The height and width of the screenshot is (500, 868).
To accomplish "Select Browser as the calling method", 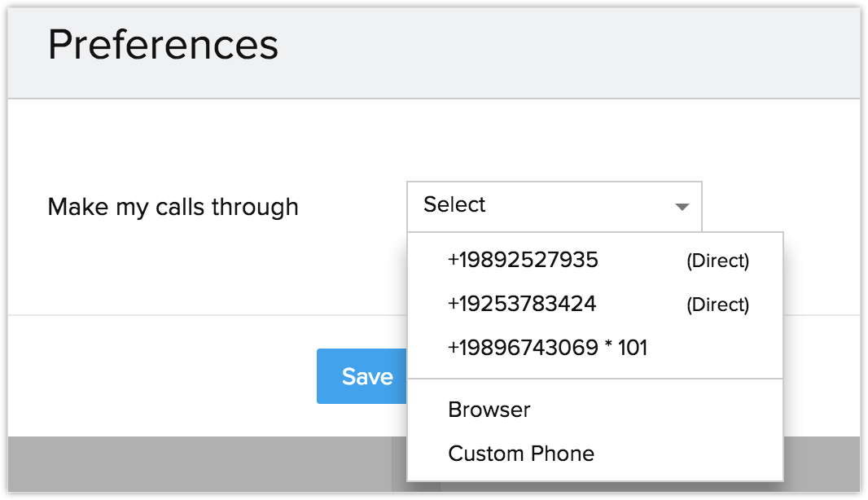I will [x=489, y=410].
